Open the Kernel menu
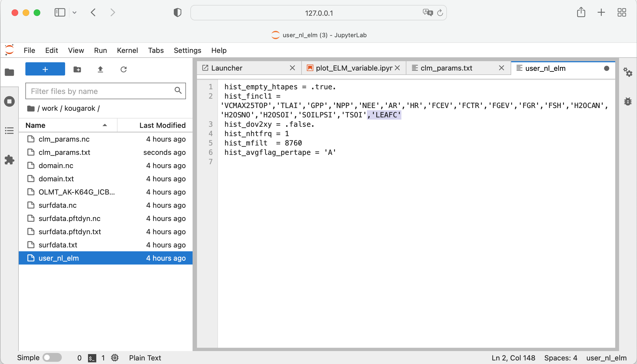Viewport: 637px width, 364px height. click(127, 50)
